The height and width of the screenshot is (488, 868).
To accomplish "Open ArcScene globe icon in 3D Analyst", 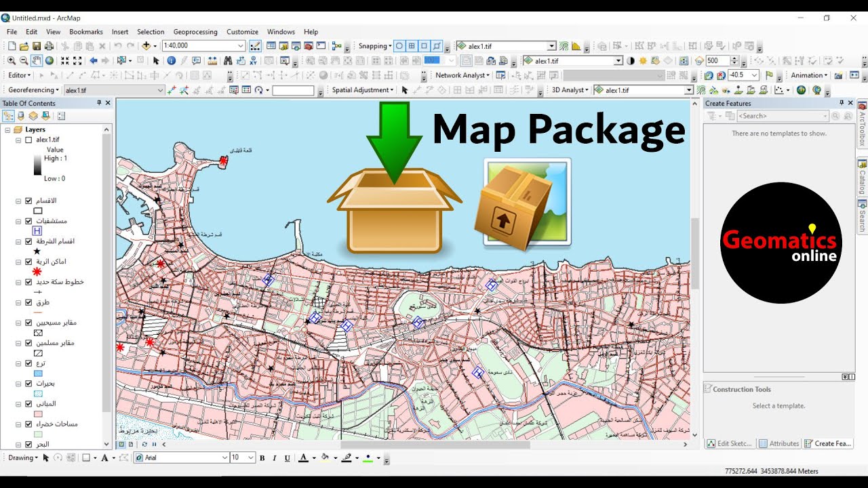I will 802,89.
